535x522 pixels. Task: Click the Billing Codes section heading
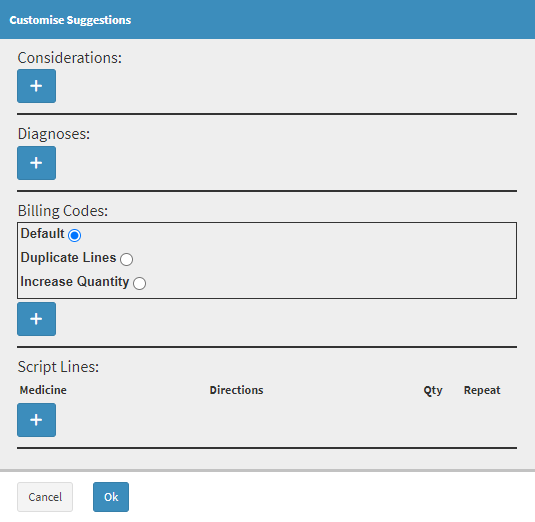click(x=63, y=211)
